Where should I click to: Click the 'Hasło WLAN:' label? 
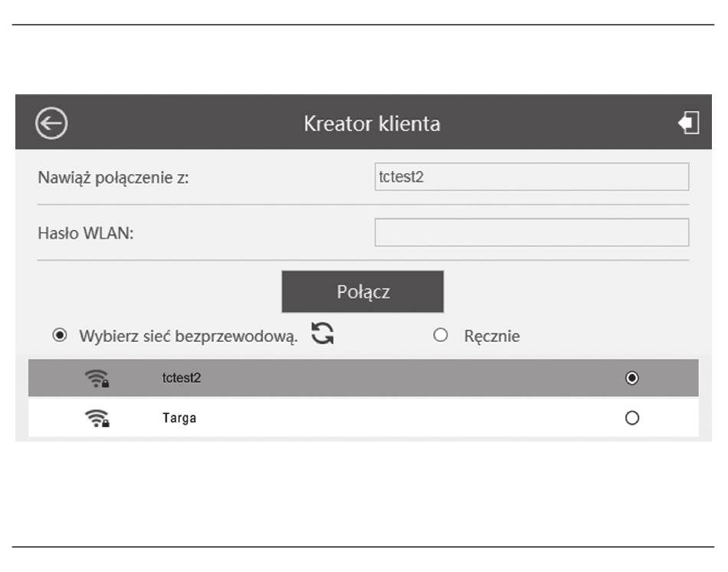coord(85,233)
